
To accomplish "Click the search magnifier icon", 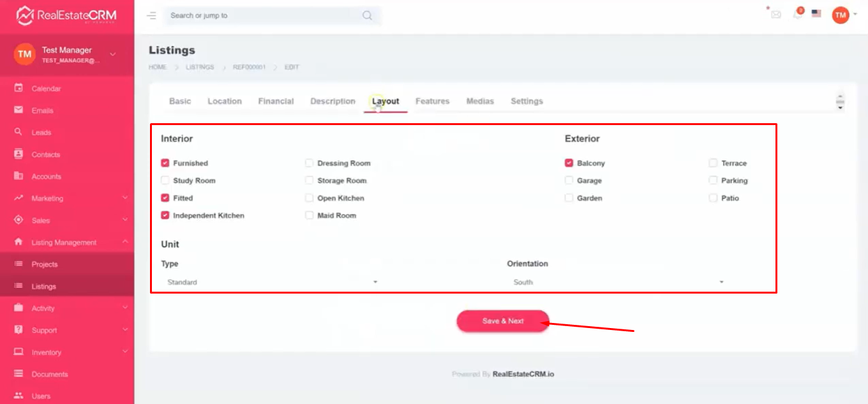I will click(367, 15).
